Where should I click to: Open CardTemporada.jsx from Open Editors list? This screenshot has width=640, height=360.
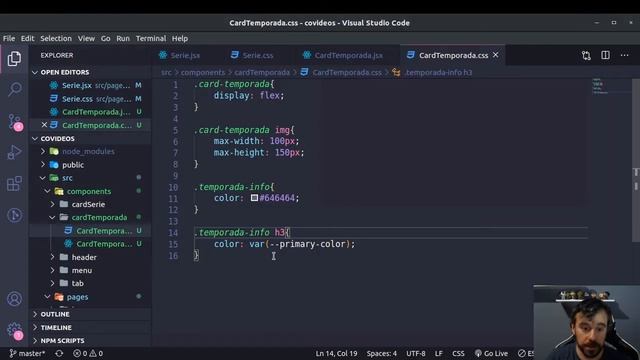[90, 112]
